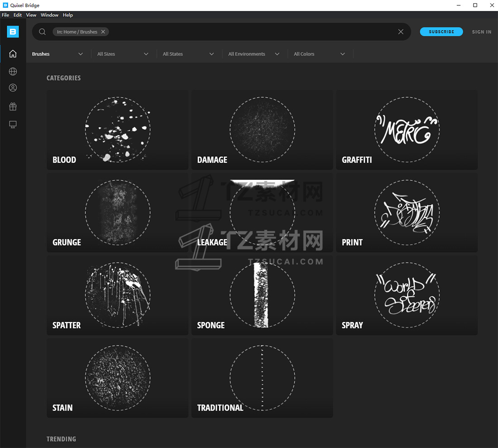This screenshot has width=498, height=448.
Task: Close the Quixel Bridge window
Action: coord(492,5)
